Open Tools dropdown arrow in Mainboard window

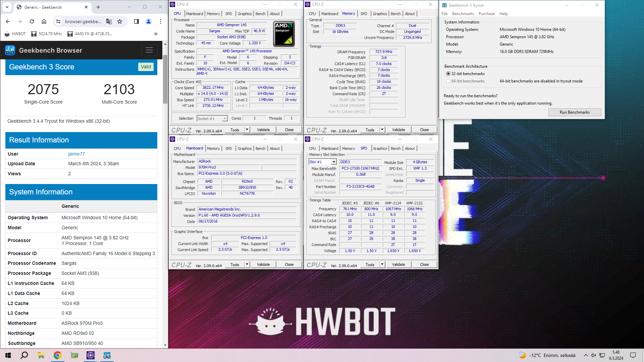(247, 264)
